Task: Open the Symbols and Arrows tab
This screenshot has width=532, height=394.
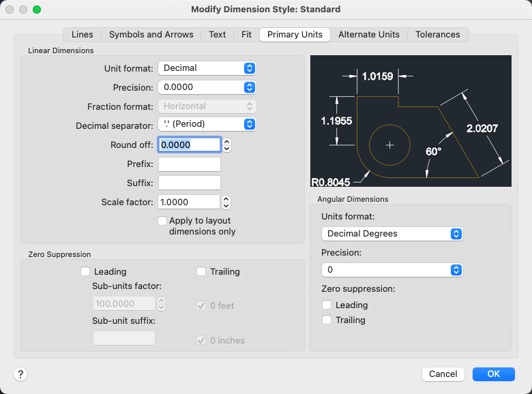Action: [151, 35]
